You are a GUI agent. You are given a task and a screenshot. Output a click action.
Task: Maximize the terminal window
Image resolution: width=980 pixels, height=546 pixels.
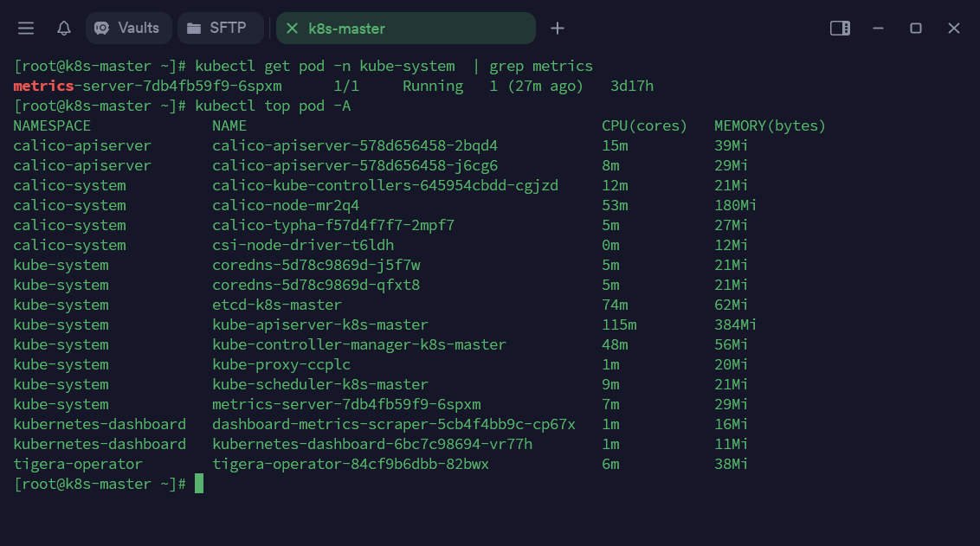[x=916, y=29]
